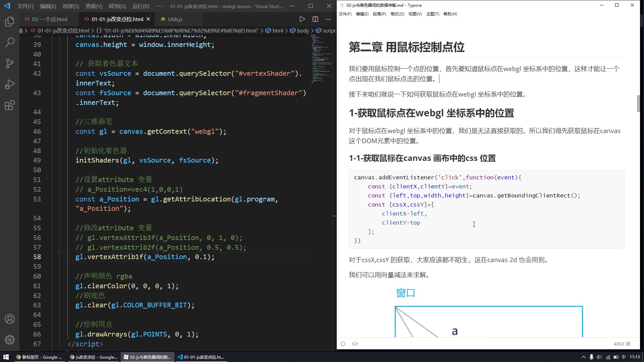The image size is (644, 362).
Task: Open VS Code 文件(F) menu
Action: (25, 6)
